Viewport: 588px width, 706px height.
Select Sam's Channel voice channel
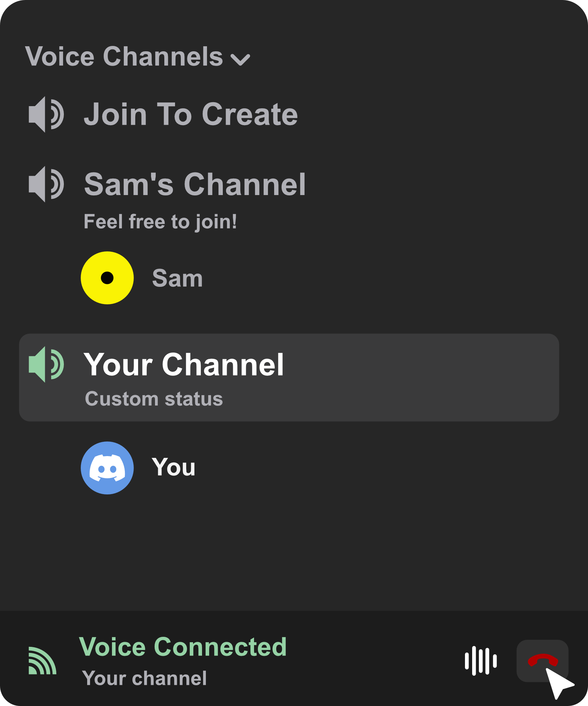click(x=195, y=184)
